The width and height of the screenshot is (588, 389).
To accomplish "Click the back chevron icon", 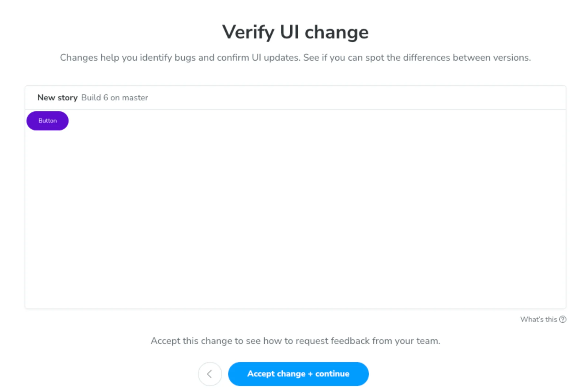I will (x=210, y=374).
